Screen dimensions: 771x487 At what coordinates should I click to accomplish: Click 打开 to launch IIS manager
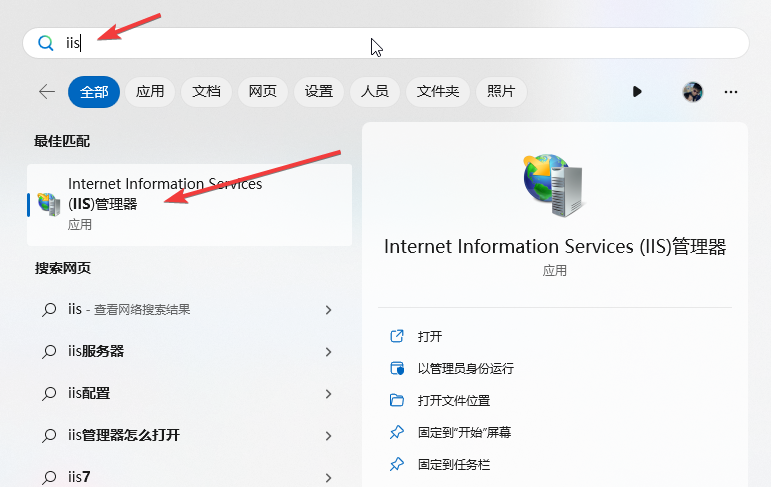pos(430,336)
